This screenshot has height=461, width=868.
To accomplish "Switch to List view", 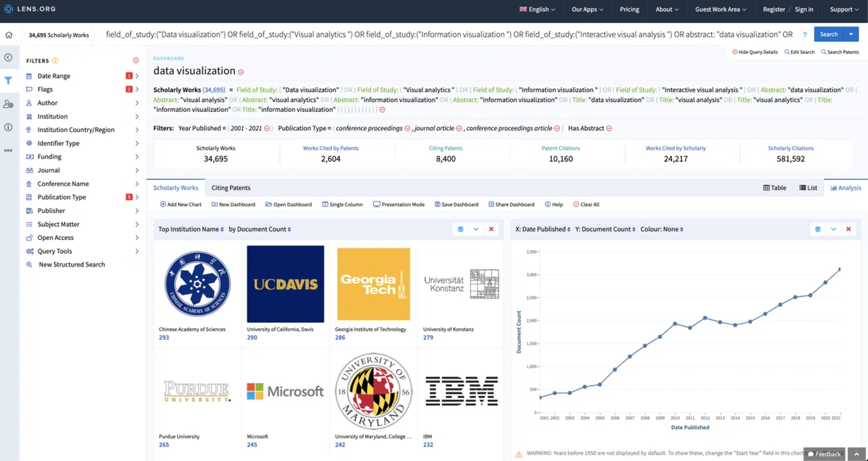I will click(x=808, y=188).
